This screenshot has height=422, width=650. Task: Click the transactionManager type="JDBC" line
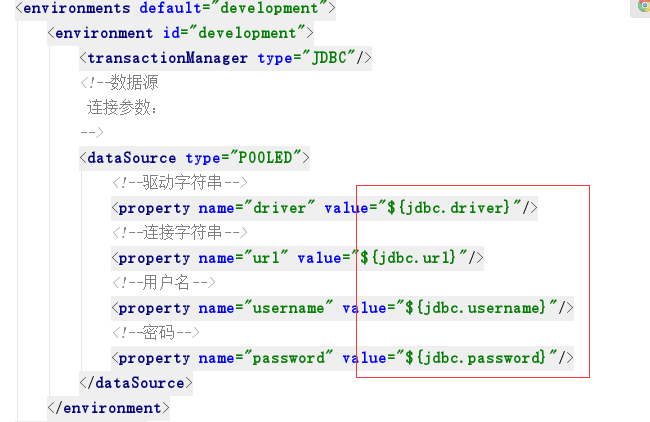pos(226,58)
